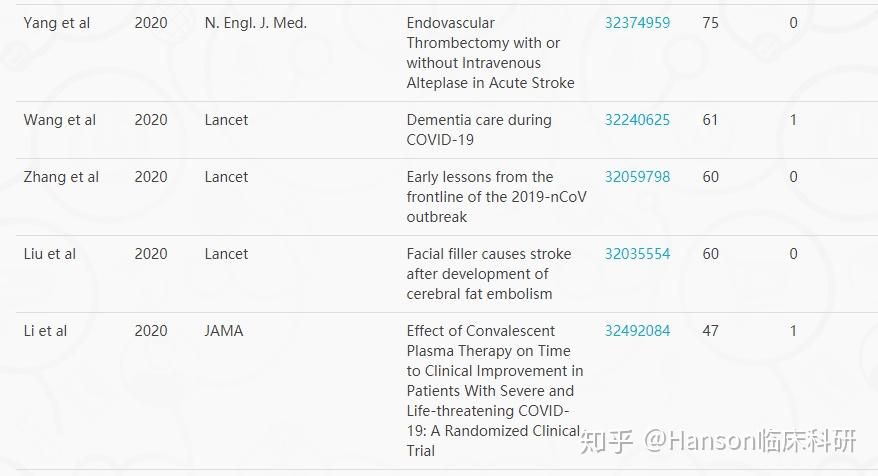Open PubMed link 32240625
This screenshot has width=878, height=476.
[637, 120]
